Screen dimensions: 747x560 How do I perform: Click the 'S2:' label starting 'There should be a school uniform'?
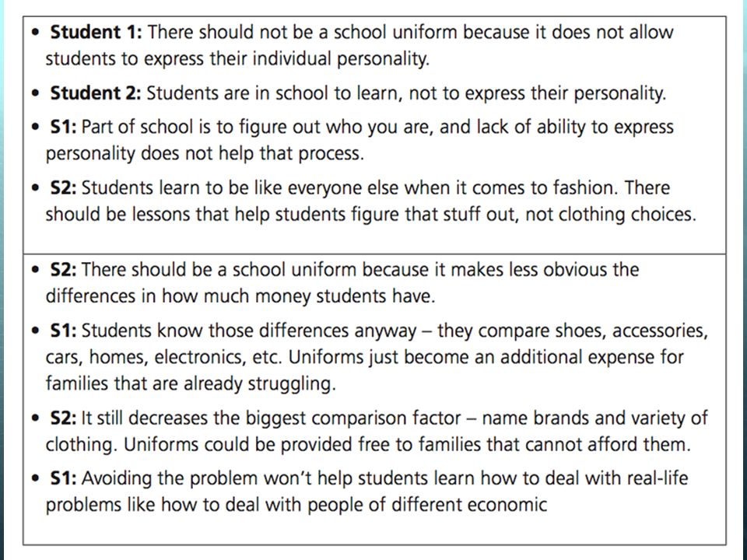pos(63,270)
